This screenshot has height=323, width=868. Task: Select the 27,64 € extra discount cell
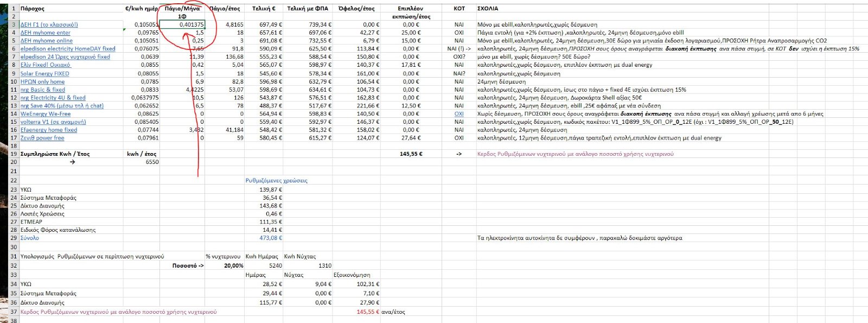(x=411, y=138)
